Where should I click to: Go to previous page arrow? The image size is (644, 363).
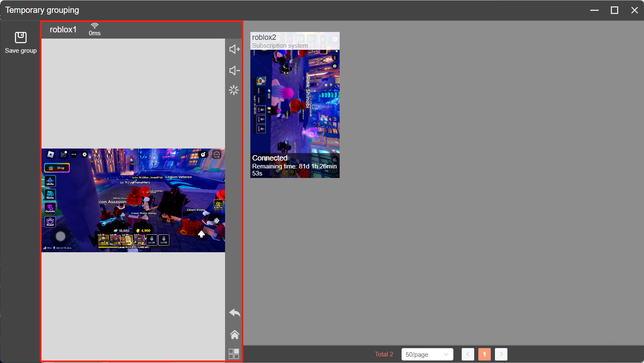click(x=468, y=354)
